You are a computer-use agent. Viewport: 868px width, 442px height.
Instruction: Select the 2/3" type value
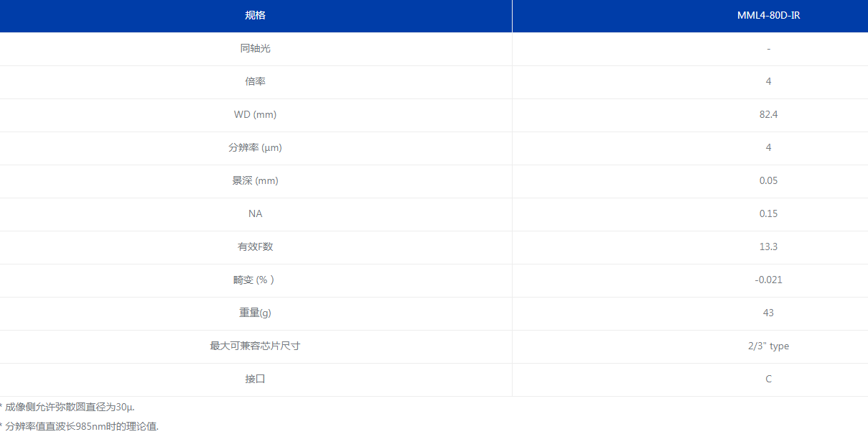click(x=768, y=346)
